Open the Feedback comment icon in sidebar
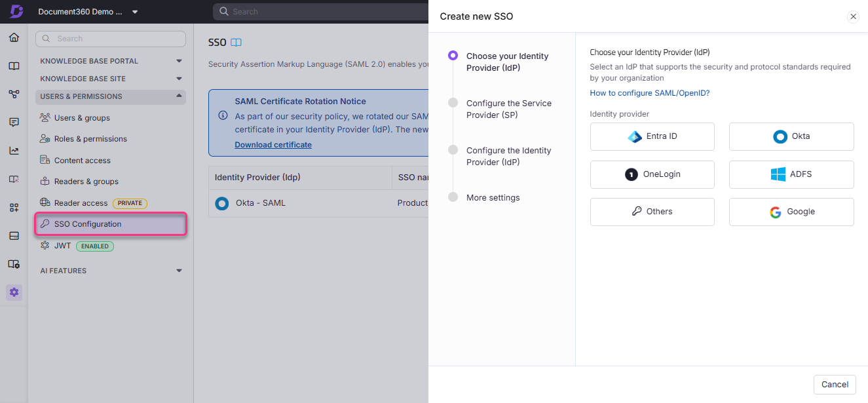Image resolution: width=868 pixels, height=403 pixels. tap(14, 122)
